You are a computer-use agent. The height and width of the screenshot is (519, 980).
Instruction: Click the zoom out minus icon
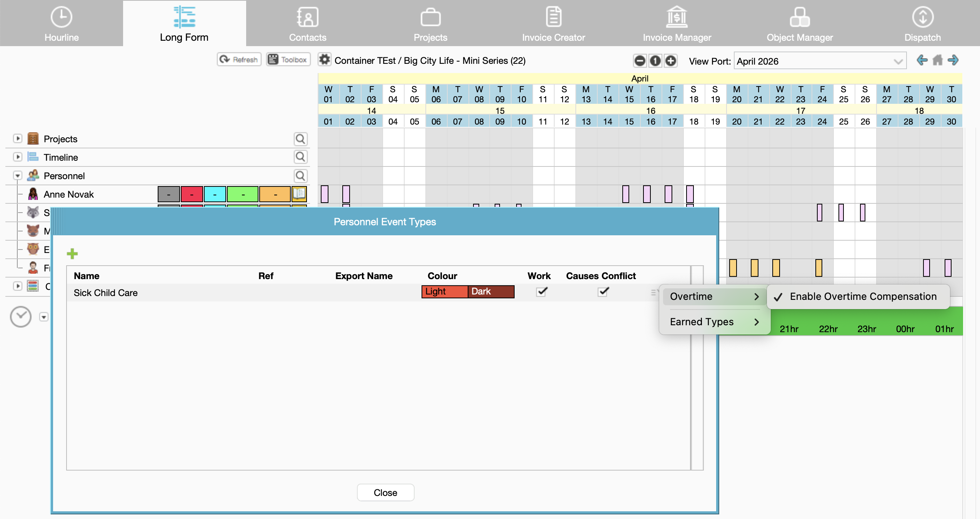640,61
